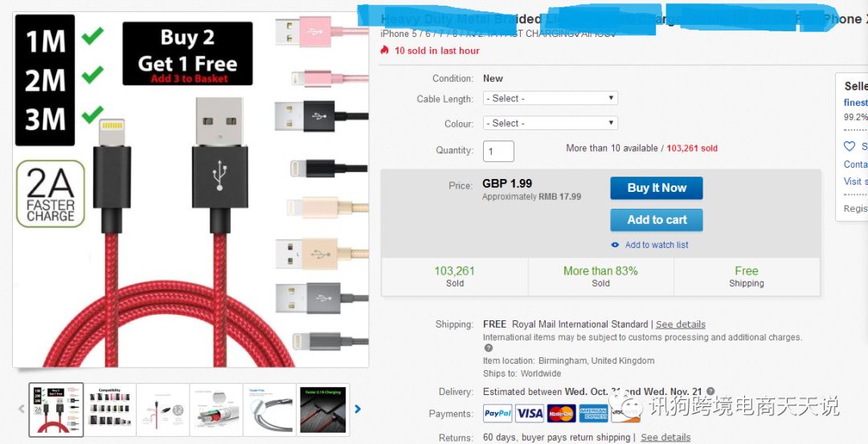
Task: Click the MasterCard payment icon
Action: [561, 413]
